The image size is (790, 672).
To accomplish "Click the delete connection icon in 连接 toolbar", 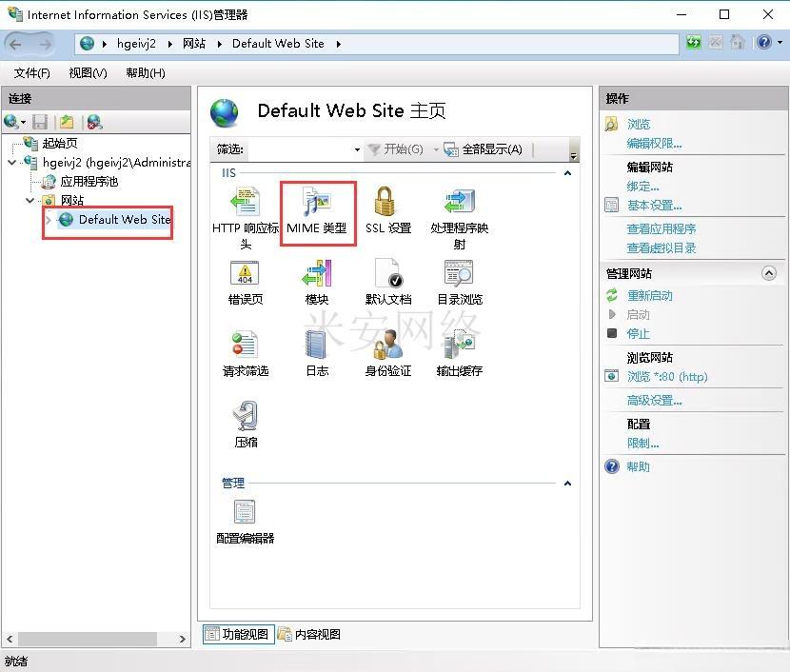I will (x=94, y=122).
